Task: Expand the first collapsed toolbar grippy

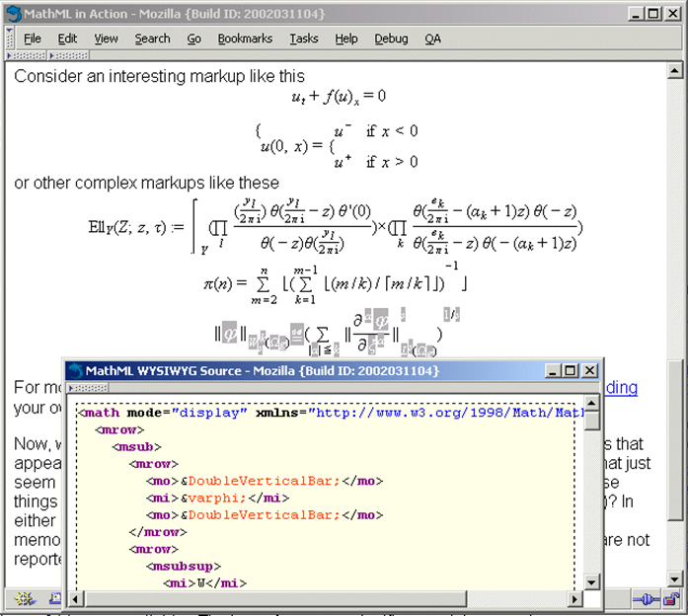Action: tap(26, 55)
